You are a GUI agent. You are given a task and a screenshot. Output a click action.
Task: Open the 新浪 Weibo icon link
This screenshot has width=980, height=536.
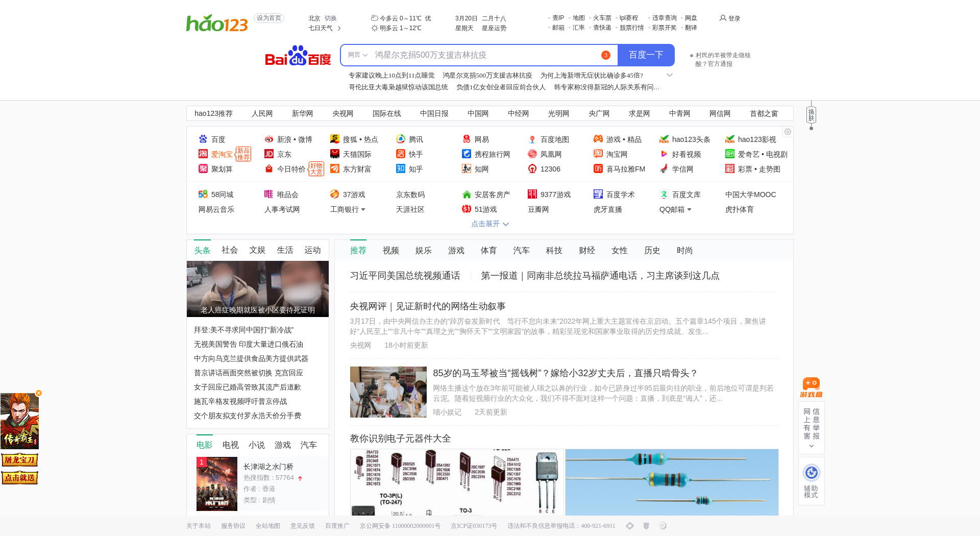[269, 139]
